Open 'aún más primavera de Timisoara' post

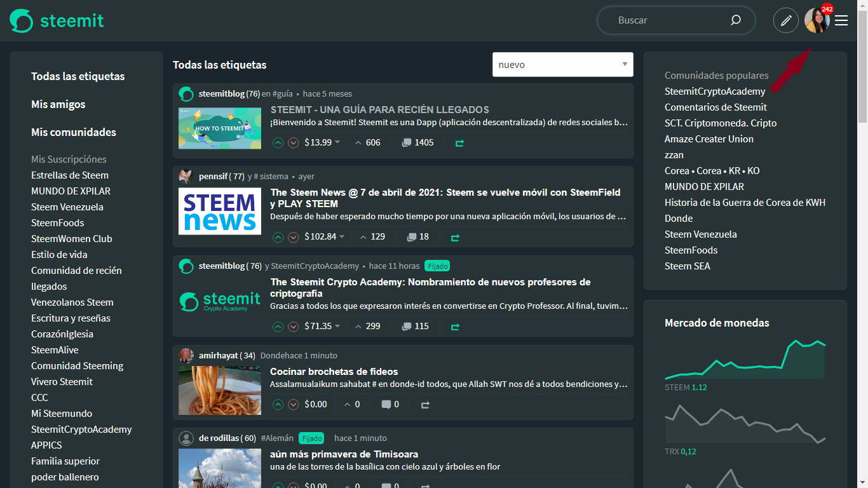(x=344, y=454)
